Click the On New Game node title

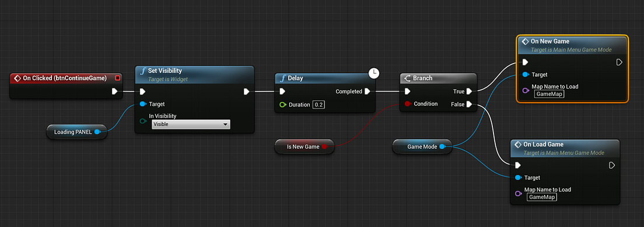[x=550, y=41]
